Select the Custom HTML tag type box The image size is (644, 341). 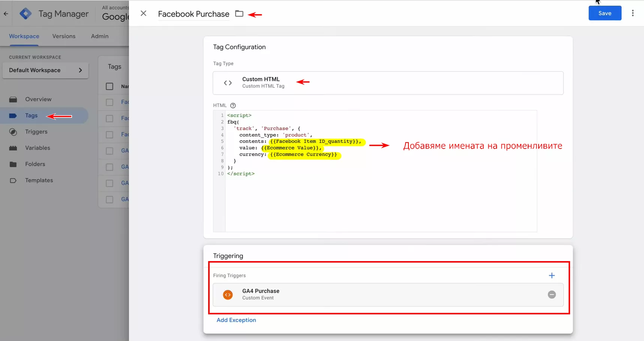coord(388,83)
